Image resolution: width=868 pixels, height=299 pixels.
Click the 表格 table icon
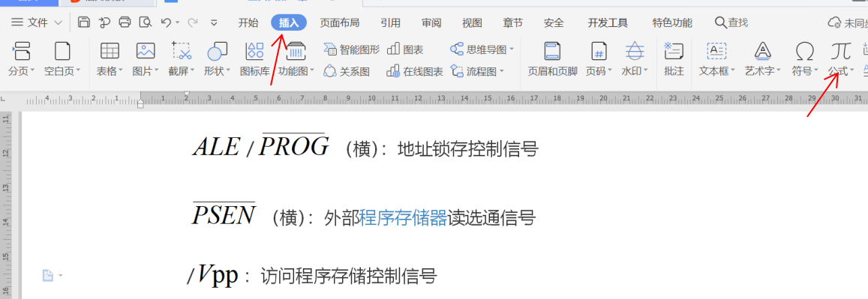coord(110,52)
